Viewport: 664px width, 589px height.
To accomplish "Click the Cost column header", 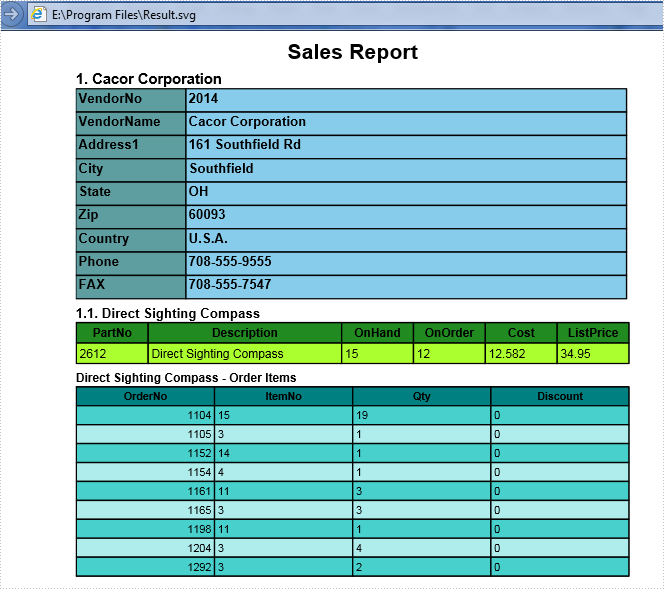I will tap(521, 332).
